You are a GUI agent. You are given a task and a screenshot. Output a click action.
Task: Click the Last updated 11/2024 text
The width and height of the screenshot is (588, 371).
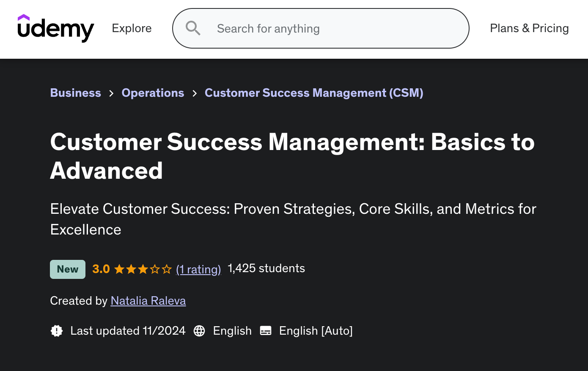[128, 331]
